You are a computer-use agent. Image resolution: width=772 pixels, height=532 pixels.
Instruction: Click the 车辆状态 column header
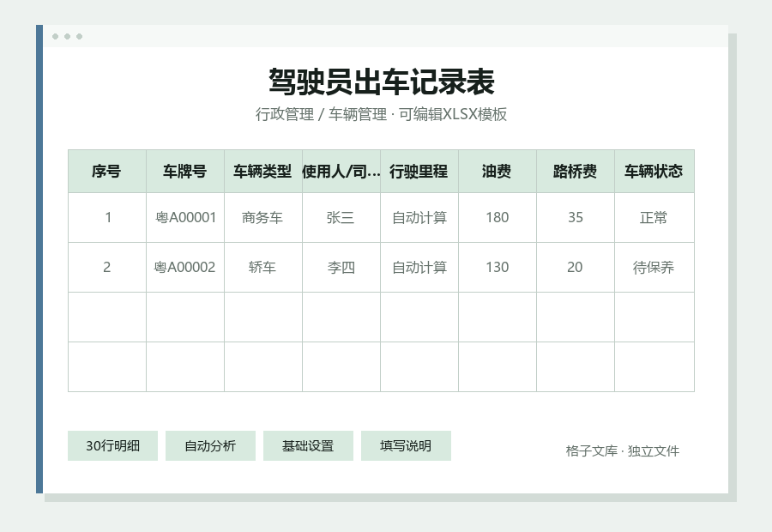coord(654,172)
